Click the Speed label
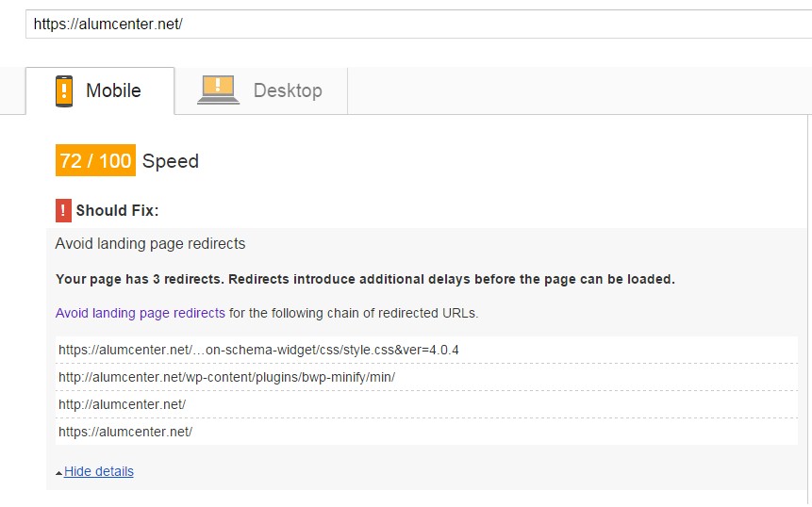812x507 pixels. coord(171,161)
